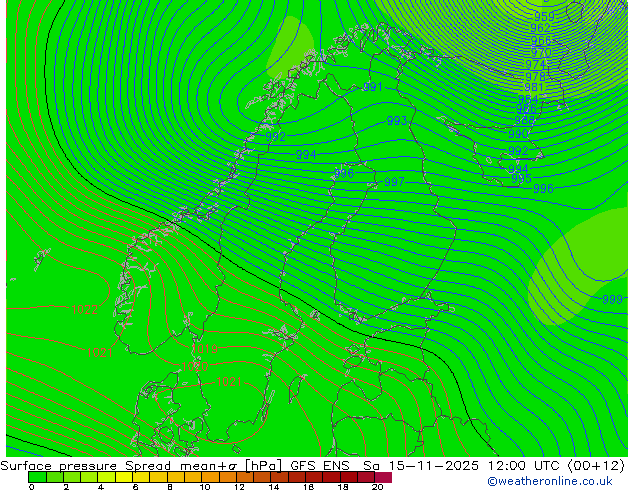Click the 966 pressure label
634x490 pixels.
pos(541,40)
